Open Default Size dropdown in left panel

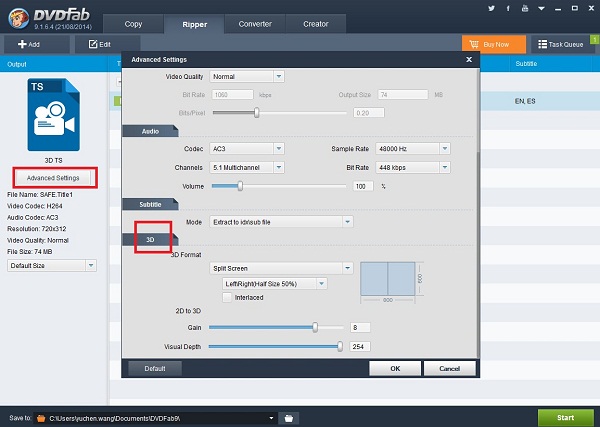click(52, 266)
